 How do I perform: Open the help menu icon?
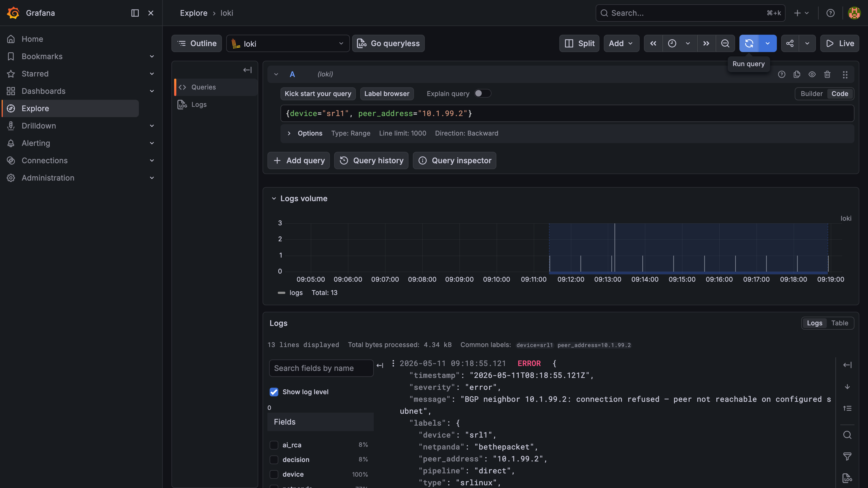tap(830, 13)
